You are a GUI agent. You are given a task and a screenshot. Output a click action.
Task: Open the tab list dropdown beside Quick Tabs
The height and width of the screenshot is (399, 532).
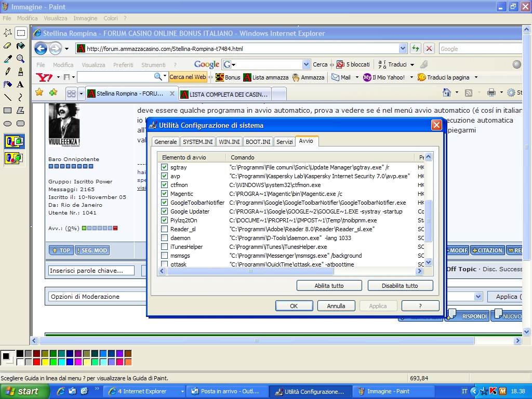point(81,94)
